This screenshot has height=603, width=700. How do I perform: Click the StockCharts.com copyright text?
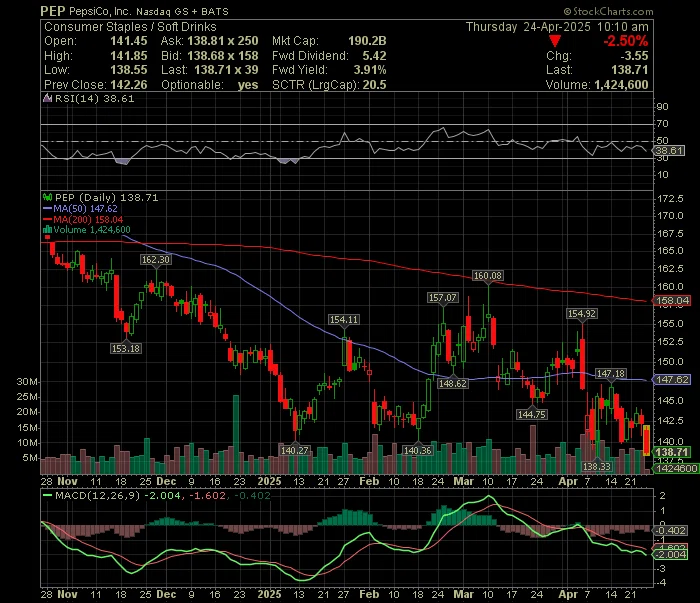pyautogui.click(x=608, y=11)
